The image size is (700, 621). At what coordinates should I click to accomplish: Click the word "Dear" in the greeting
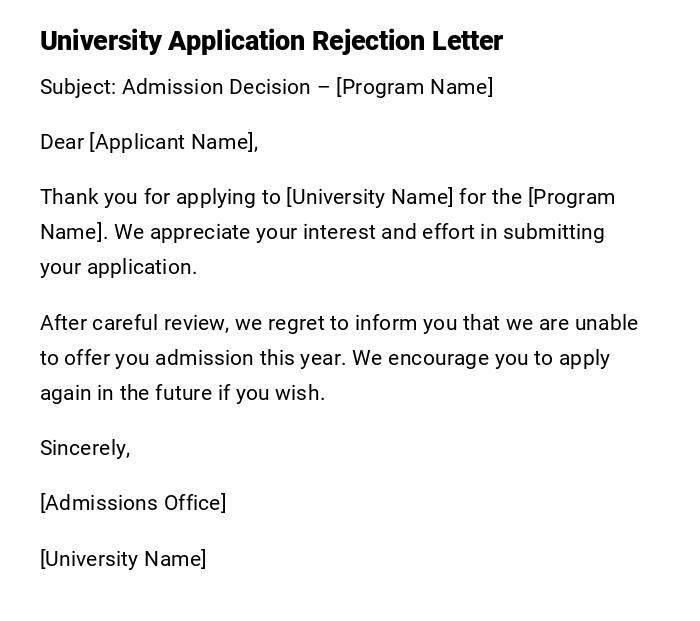tap(62, 142)
